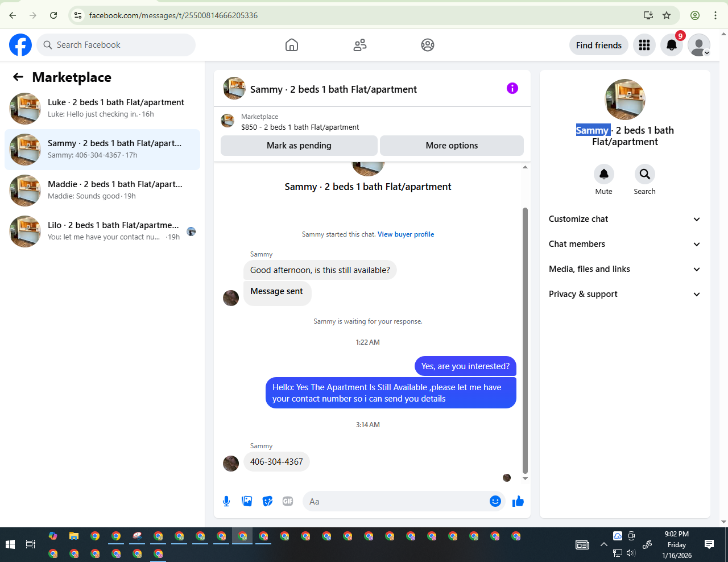728x562 pixels.
Task: Click the Search Facebook field
Action: click(116, 45)
